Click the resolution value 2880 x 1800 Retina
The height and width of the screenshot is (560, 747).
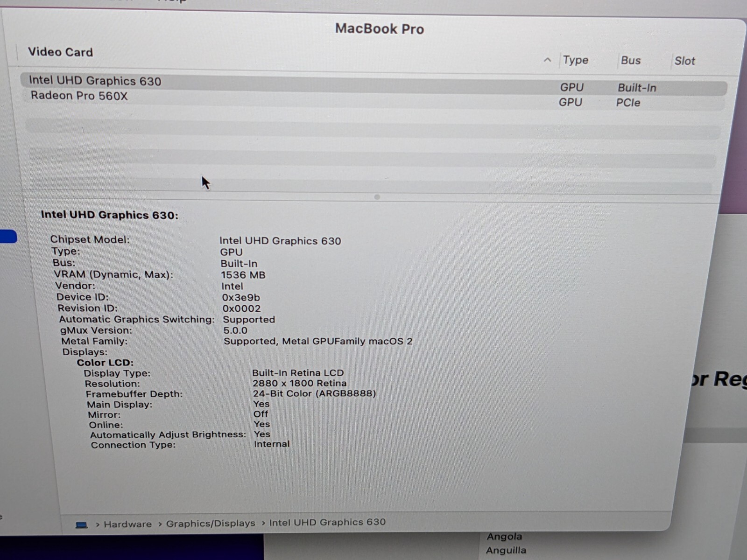(300, 383)
